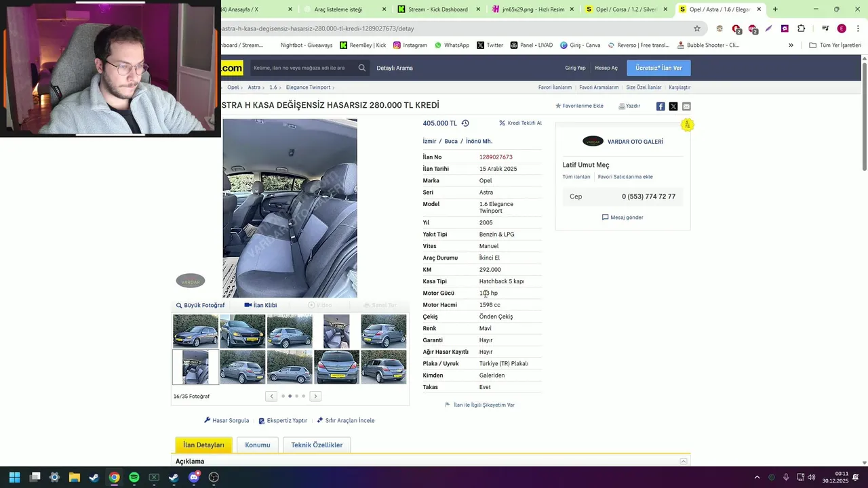Open OBS Studio from the taskbar
Screen dimensions: 868x488
tap(214, 477)
